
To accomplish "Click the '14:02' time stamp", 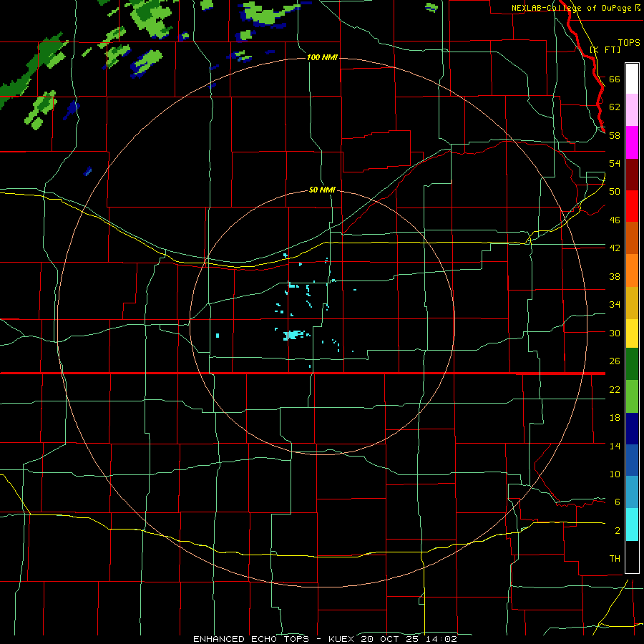I will [441, 639].
